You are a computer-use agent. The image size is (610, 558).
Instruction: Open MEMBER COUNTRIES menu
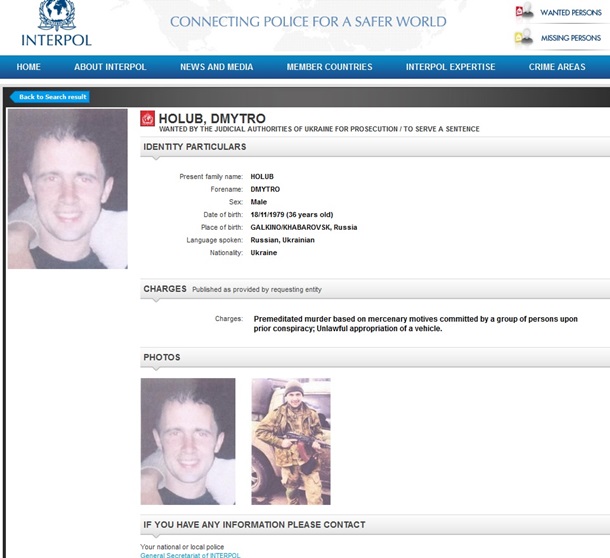coord(330,67)
